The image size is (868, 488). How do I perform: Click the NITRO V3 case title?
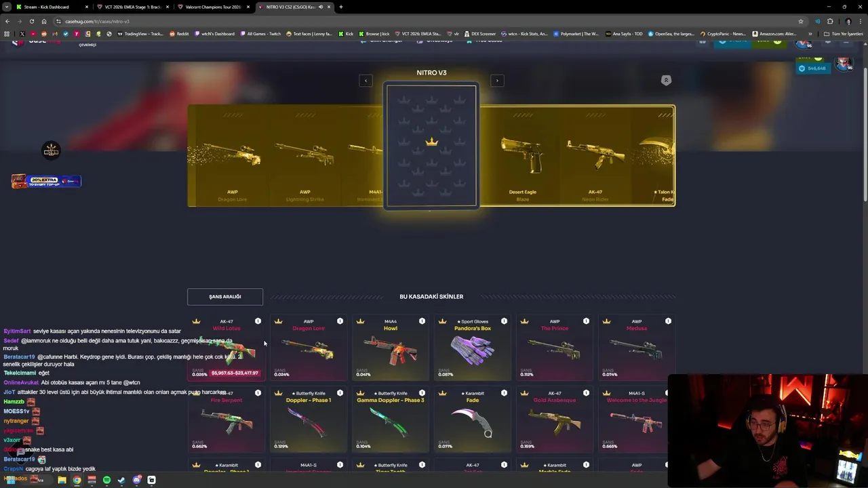click(431, 73)
